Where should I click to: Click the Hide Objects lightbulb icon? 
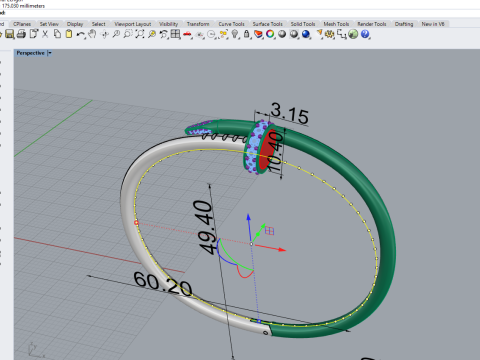point(235,34)
